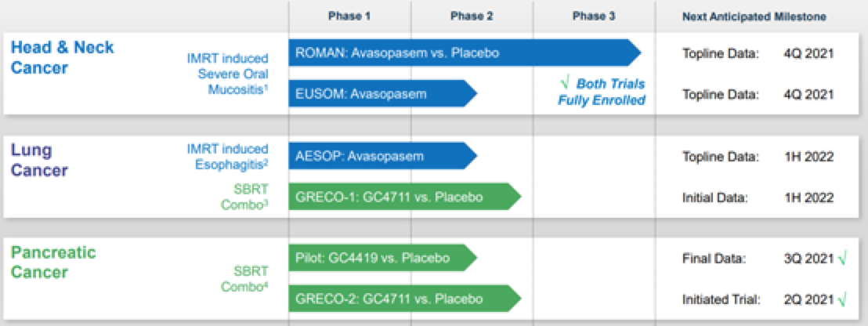
Task: Select the EUSOM: Avasopasem arrow bar
Action: pyautogui.click(x=382, y=93)
